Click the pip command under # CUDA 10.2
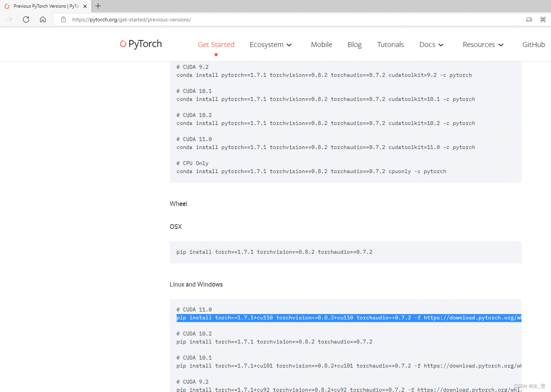Screen dimensions: 551x392 (274, 342)
